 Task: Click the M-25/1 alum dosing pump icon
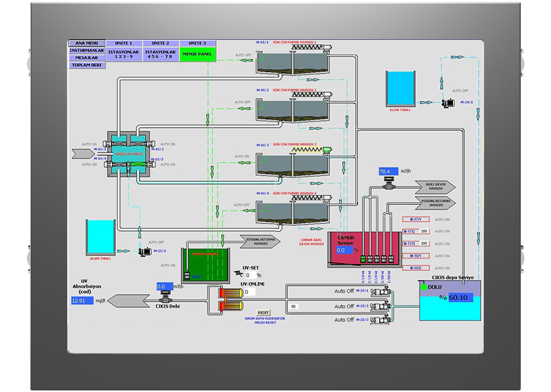tap(144, 251)
